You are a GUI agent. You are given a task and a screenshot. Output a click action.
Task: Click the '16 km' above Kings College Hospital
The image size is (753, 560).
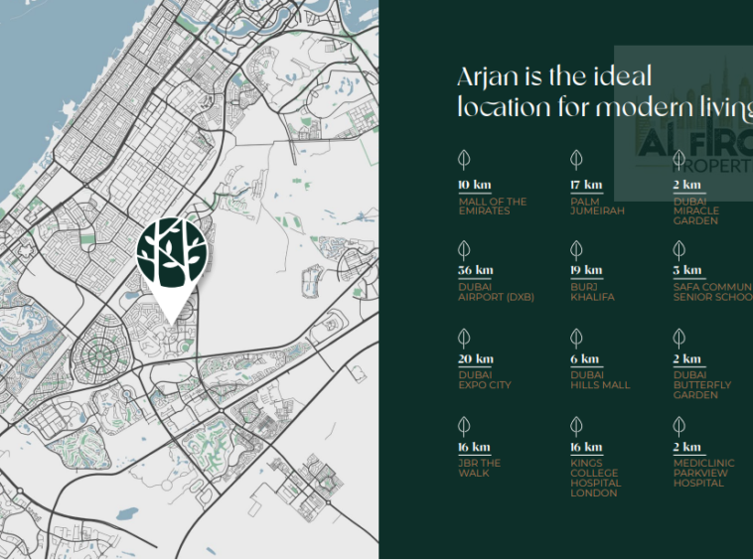pos(586,447)
